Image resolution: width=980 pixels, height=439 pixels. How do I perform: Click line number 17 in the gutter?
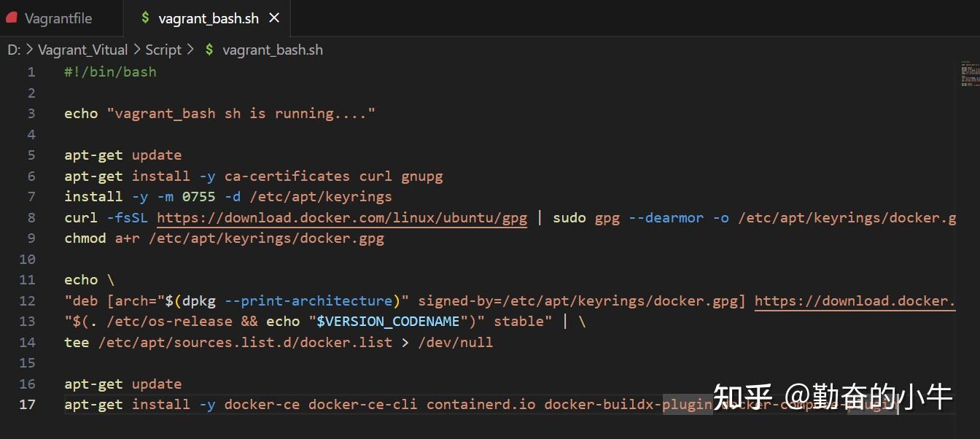tap(28, 404)
